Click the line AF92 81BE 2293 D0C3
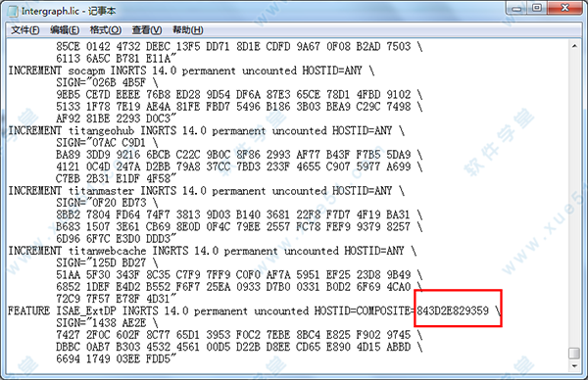The image size is (588, 380). coord(116,119)
